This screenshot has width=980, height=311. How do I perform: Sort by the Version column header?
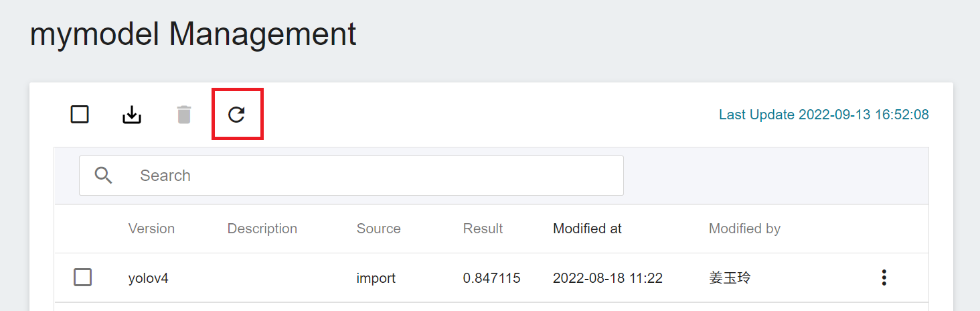151,229
